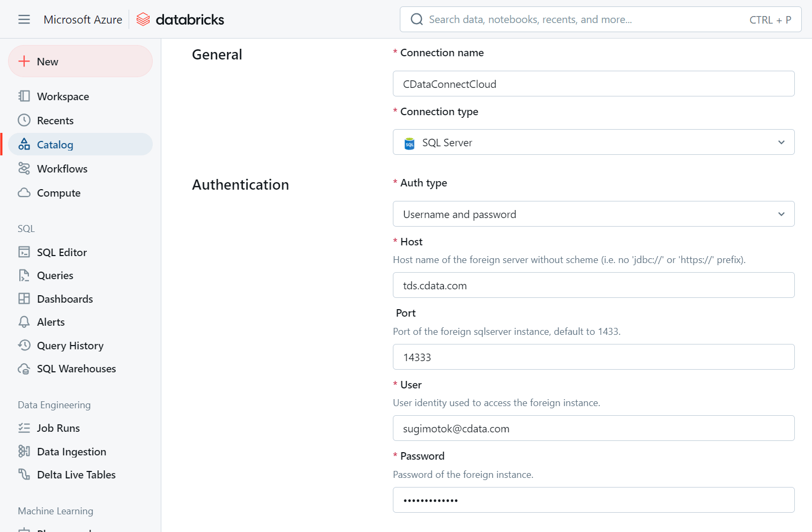Screen dimensions: 812x532
Task: Go to Recents in sidebar
Action: click(x=80, y=120)
